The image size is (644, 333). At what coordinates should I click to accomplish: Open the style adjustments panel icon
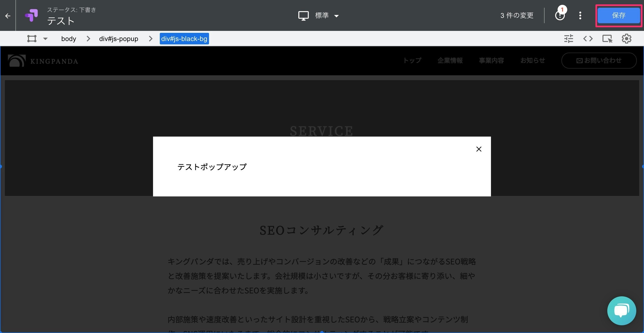[x=568, y=39]
